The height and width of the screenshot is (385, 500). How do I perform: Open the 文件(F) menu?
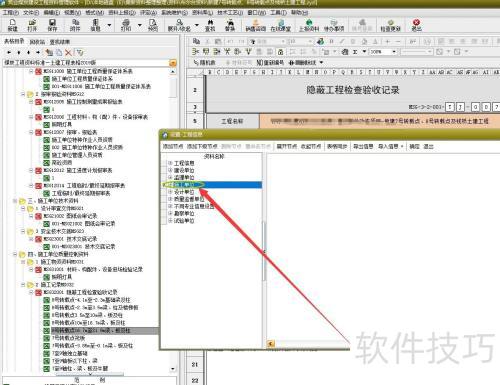(31, 12)
